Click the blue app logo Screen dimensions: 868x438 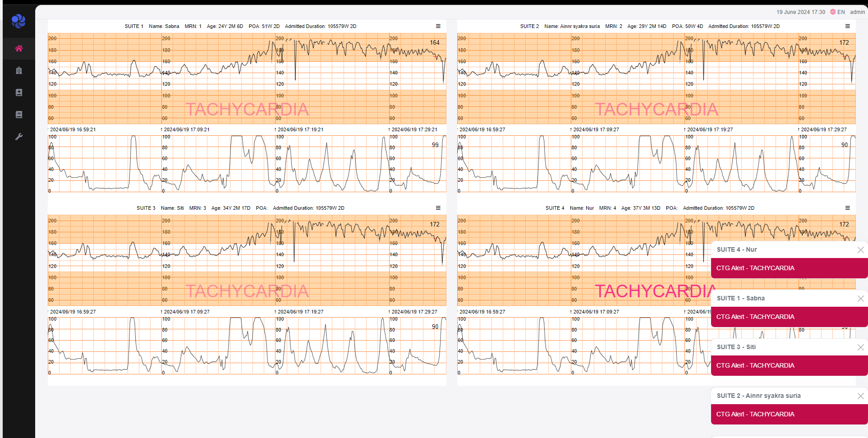pyautogui.click(x=18, y=21)
